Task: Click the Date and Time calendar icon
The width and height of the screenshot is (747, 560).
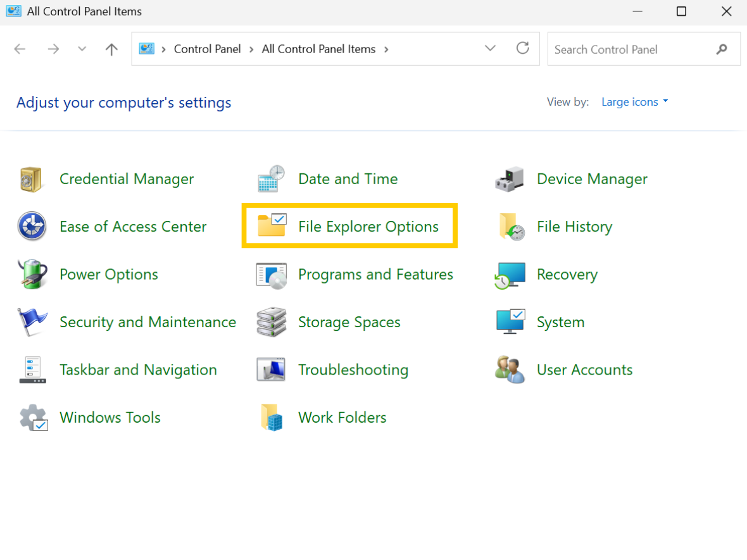Action: (x=271, y=179)
